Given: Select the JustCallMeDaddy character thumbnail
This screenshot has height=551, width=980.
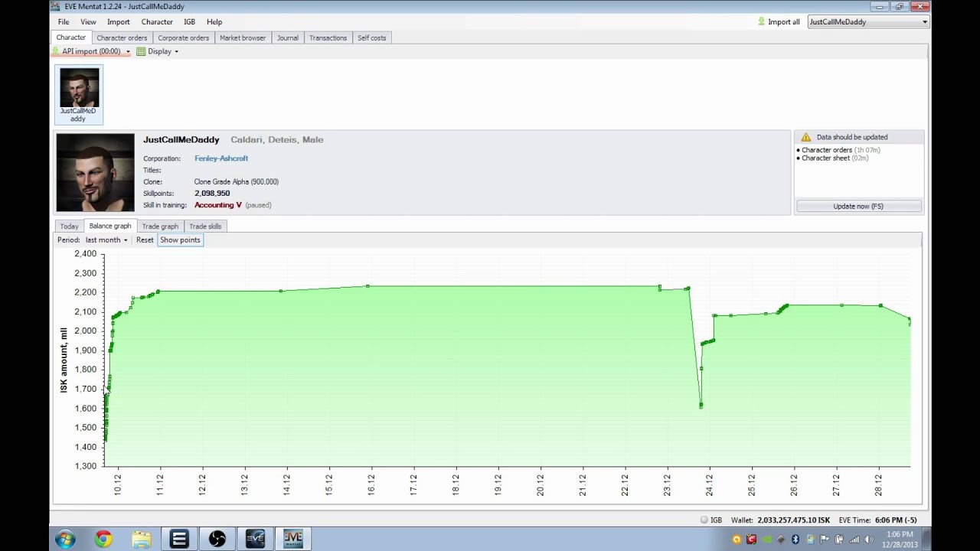Looking at the screenshot, I should pyautogui.click(x=79, y=94).
